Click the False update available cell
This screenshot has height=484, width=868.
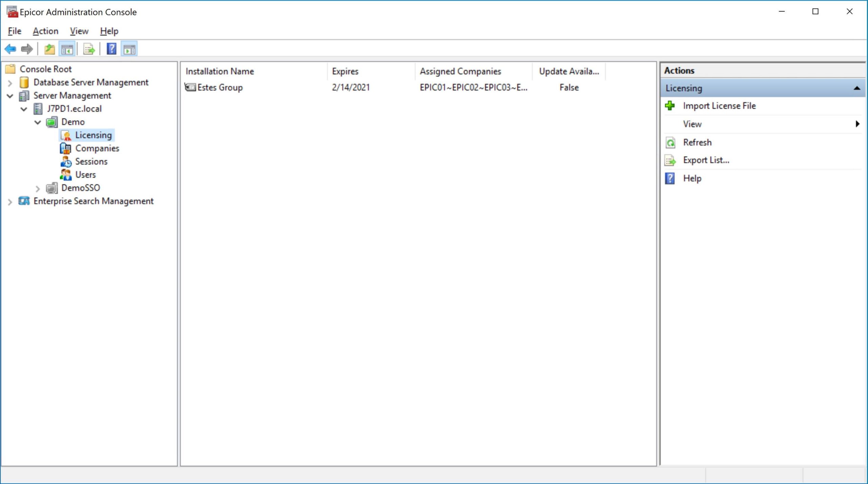pyautogui.click(x=569, y=88)
